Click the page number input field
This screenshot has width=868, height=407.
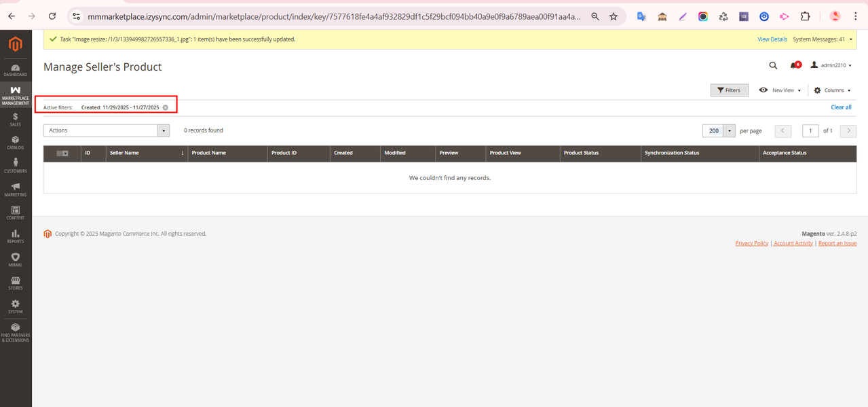810,130
